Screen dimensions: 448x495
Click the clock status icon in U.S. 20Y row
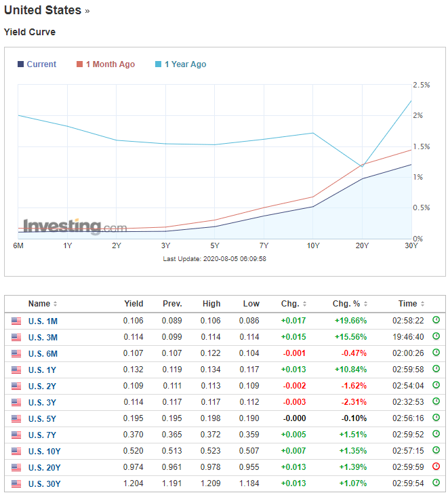pyautogui.click(x=436, y=467)
